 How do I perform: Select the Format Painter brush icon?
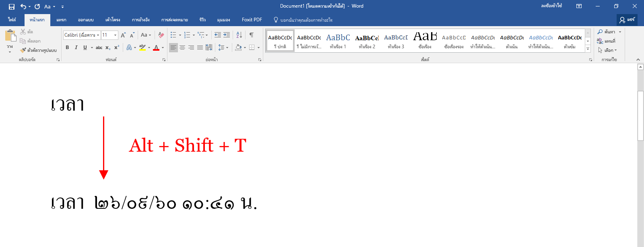click(23, 50)
